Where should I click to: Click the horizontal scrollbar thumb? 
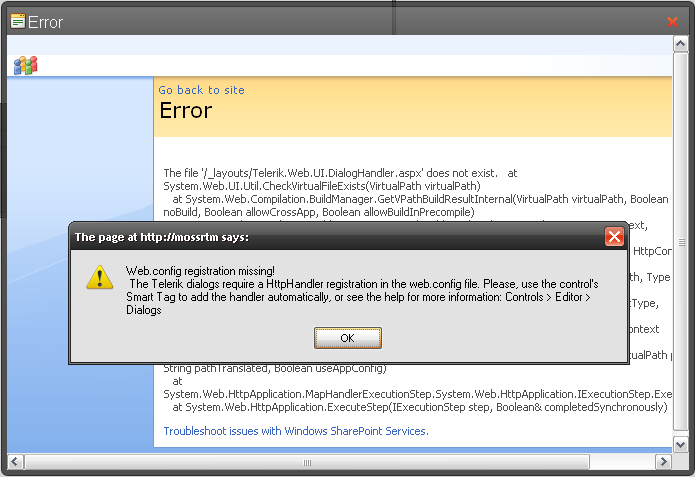tap(307, 462)
